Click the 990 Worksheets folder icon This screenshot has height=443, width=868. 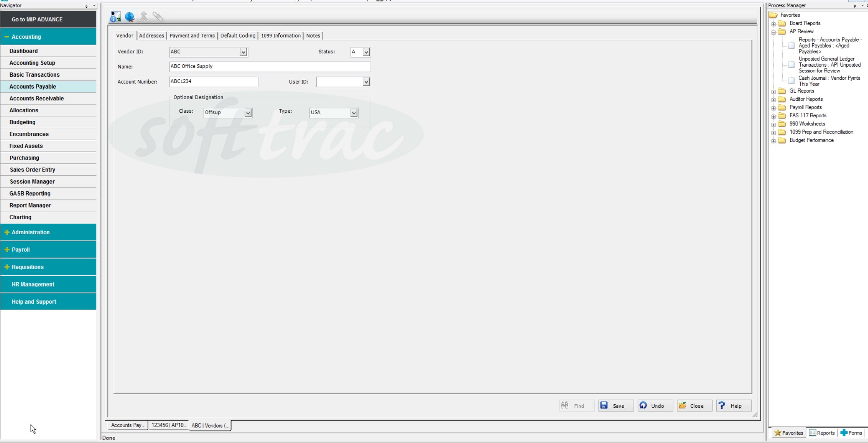(782, 124)
